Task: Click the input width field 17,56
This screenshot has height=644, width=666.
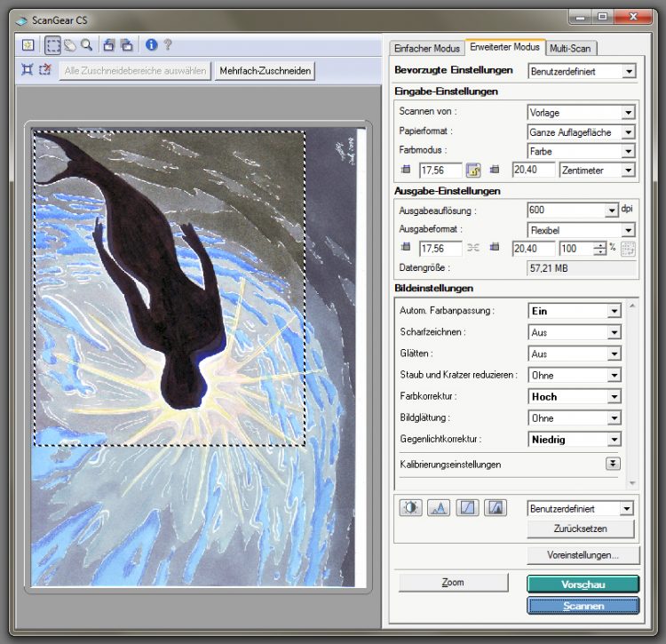Action: (440, 171)
